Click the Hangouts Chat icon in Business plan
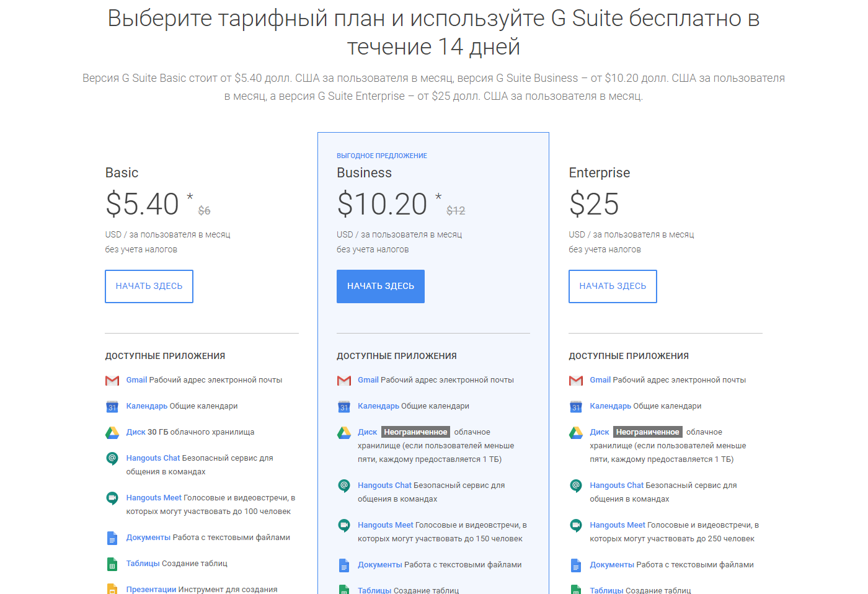The image size is (868, 594). tap(344, 486)
